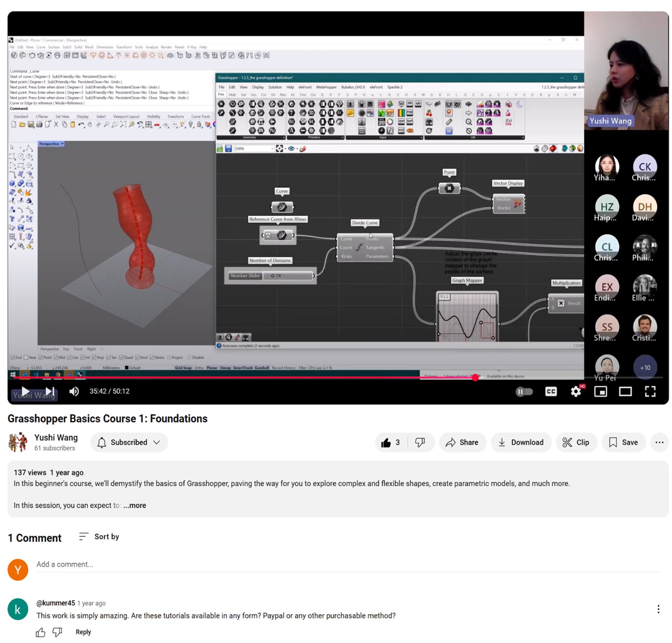This screenshot has width=672, height=643.
Task: Toggle the Knot osnap checkbox
Action: (137, 357)
